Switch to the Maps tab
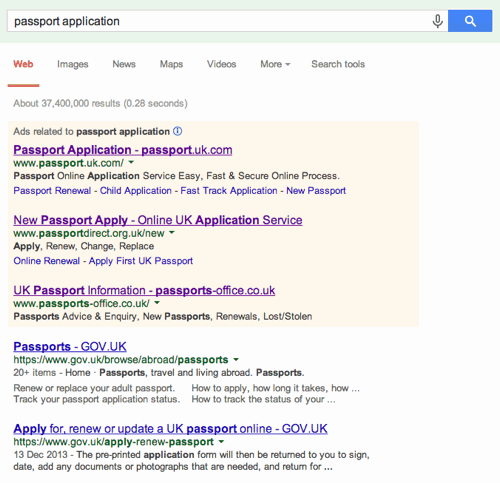The image size is (500, 483). click(171, 64)
